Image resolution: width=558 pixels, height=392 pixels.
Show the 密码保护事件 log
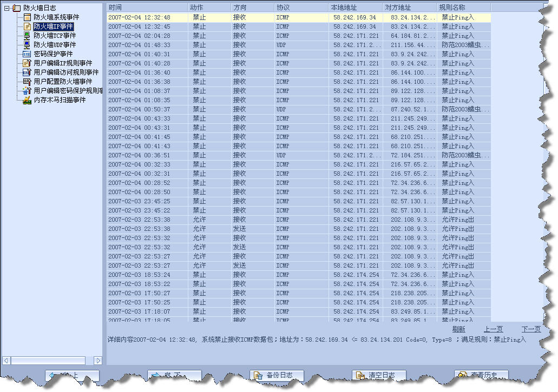53,54
